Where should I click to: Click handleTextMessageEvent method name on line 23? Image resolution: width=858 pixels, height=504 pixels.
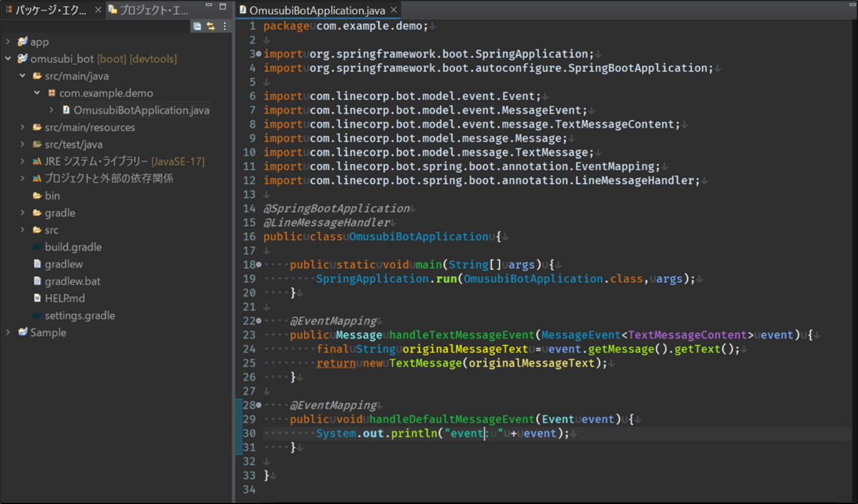(x=463, y=335)
